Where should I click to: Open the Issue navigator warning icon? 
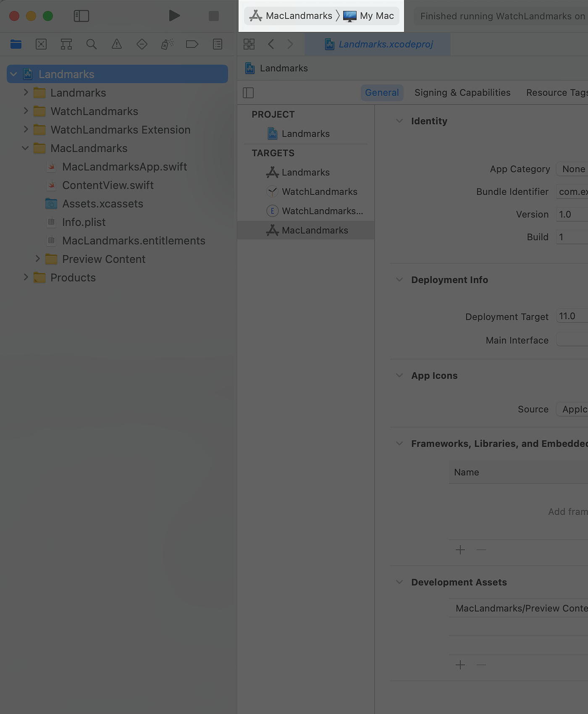point(117,44)
